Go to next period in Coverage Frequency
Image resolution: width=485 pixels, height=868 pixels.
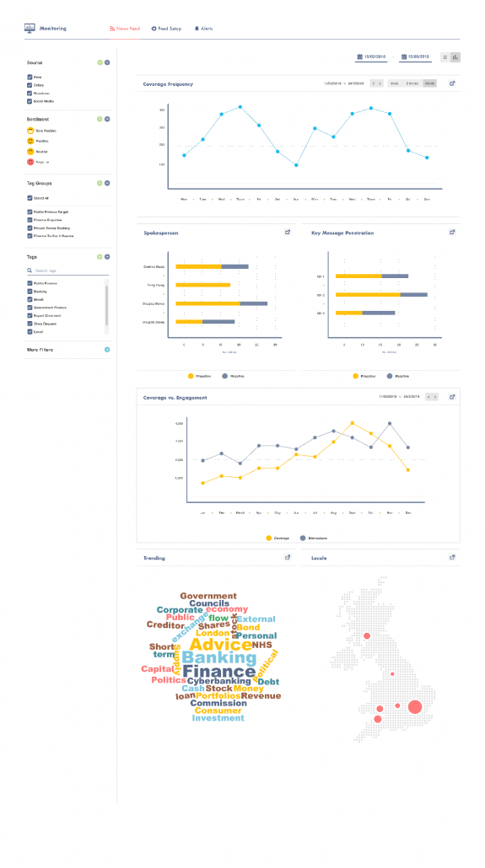[380, 83]
